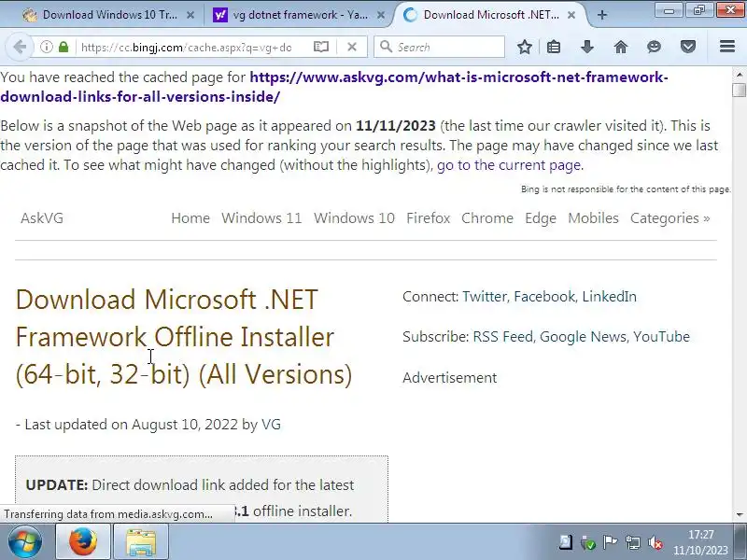Click the Download Microsoft .NET Framework headline
Viewport: 747px width, 560px height.
[184, 337]
